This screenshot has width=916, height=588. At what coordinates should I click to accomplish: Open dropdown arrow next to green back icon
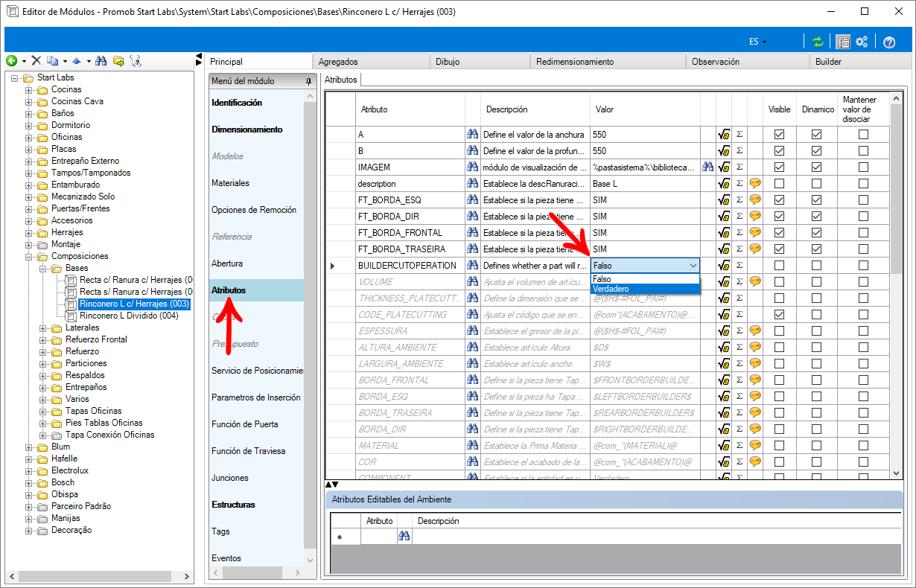[24, 61]
